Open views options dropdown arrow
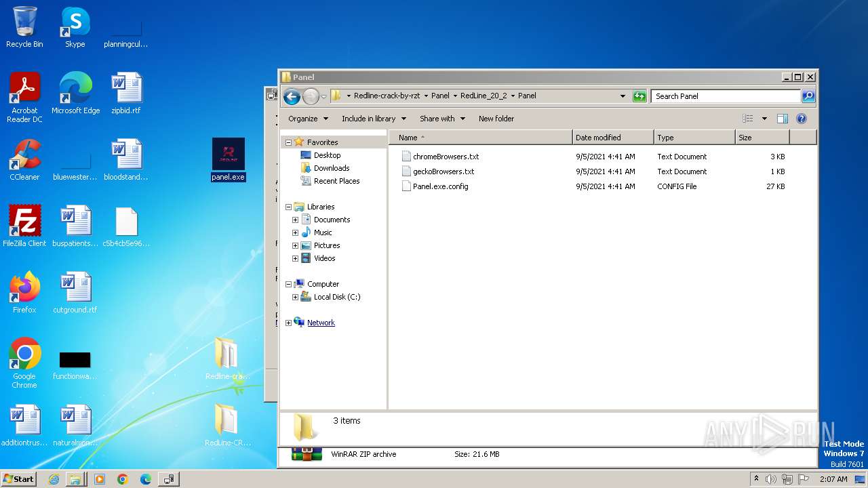 764,119
